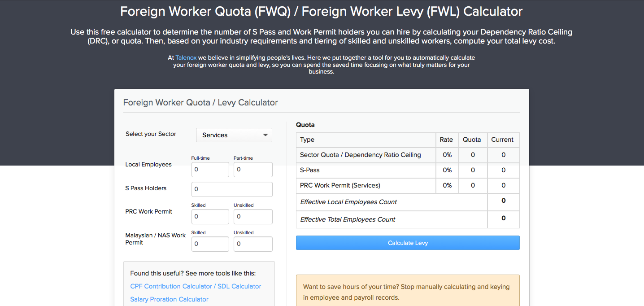Click the Foreign Worker Quota / Levy Calculator heading
This screenshot has width=644, height=306.
point(200,102)
